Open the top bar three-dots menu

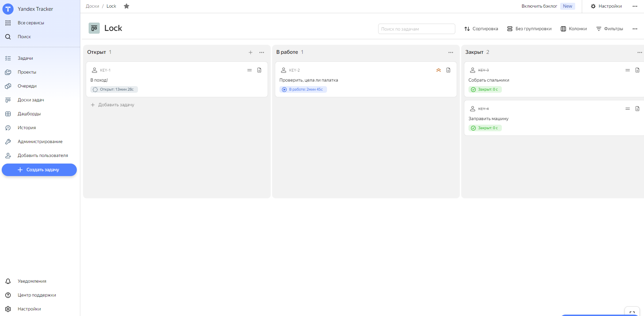click(635, 6)
